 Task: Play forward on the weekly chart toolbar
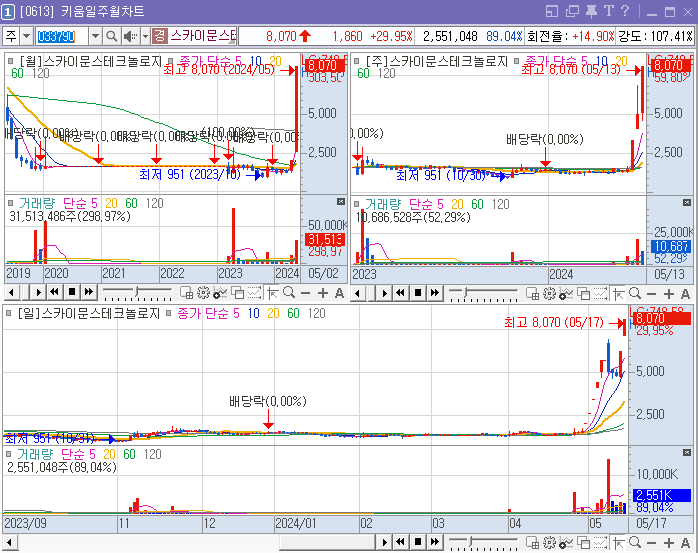click(385, 293)
